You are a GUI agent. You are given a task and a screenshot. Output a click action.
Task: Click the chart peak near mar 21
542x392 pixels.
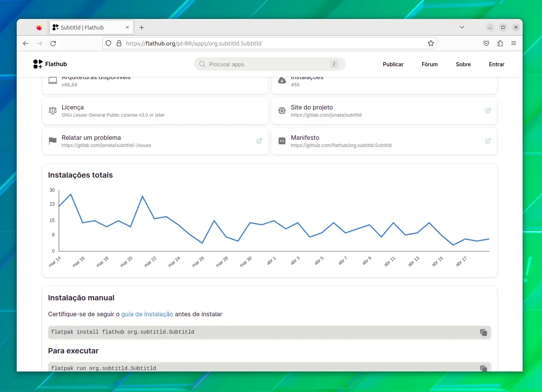[143, 196]
